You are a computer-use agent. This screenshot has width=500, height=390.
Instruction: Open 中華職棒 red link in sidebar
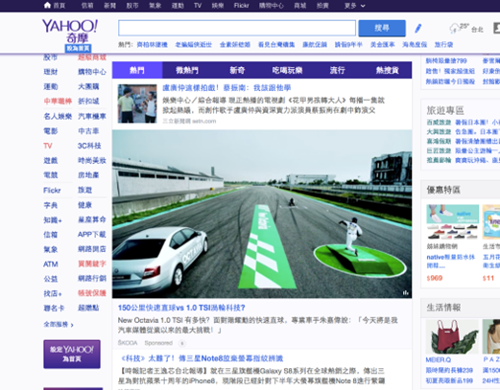[x=58, y=101]
